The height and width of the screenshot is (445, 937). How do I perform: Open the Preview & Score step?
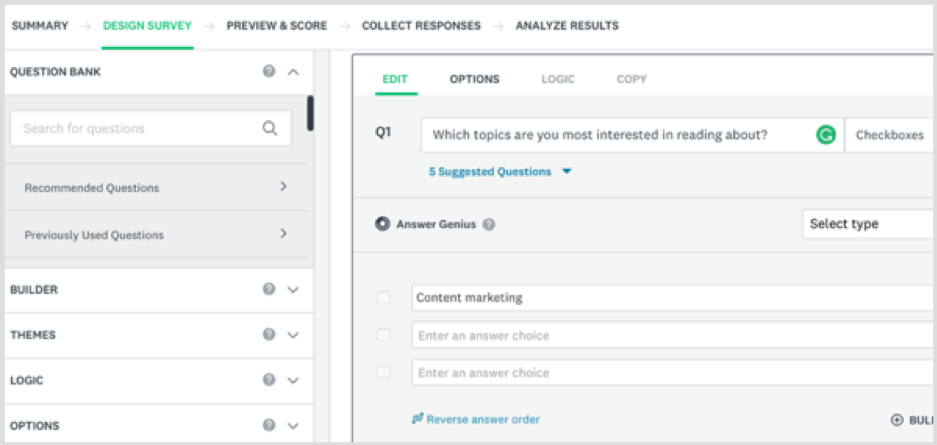click(277, 26)
